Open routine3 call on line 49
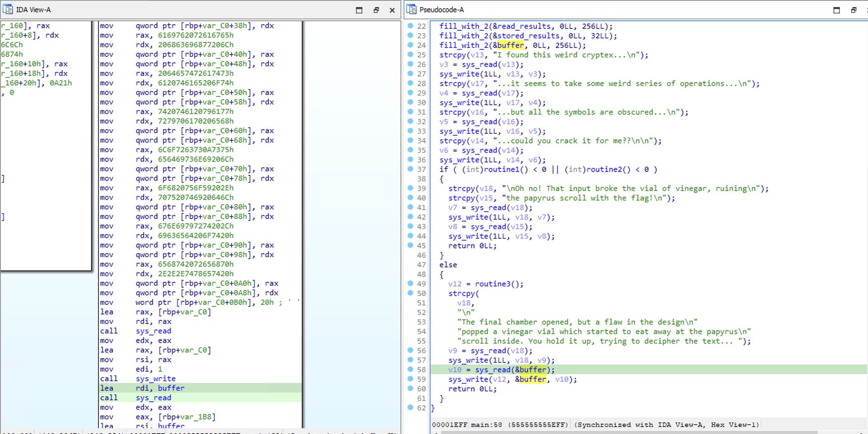 [x=493, y=284]
